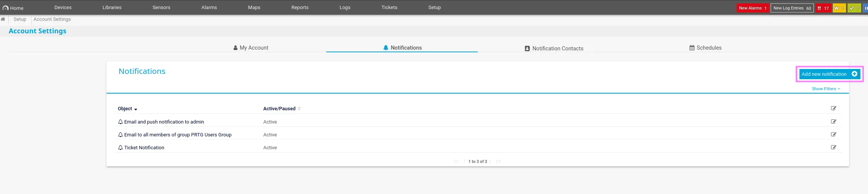
Task: Expand the Show Filters option
Action: [826, 89]
